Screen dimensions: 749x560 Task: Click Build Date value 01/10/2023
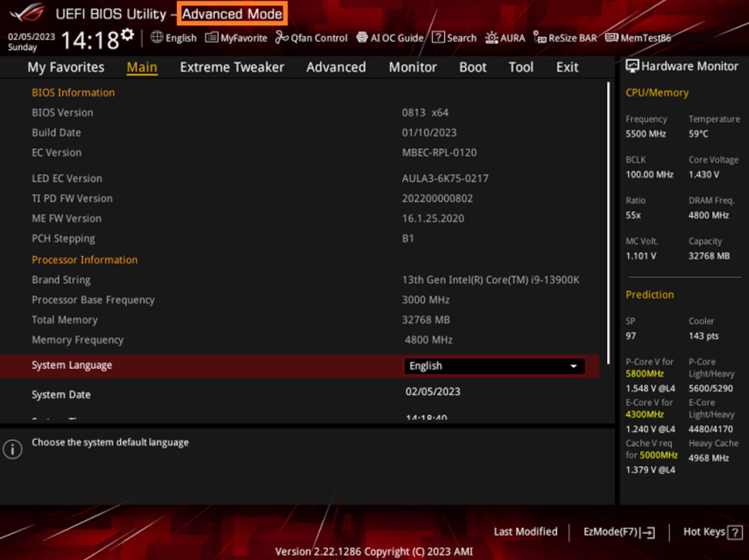pos(429,132)
